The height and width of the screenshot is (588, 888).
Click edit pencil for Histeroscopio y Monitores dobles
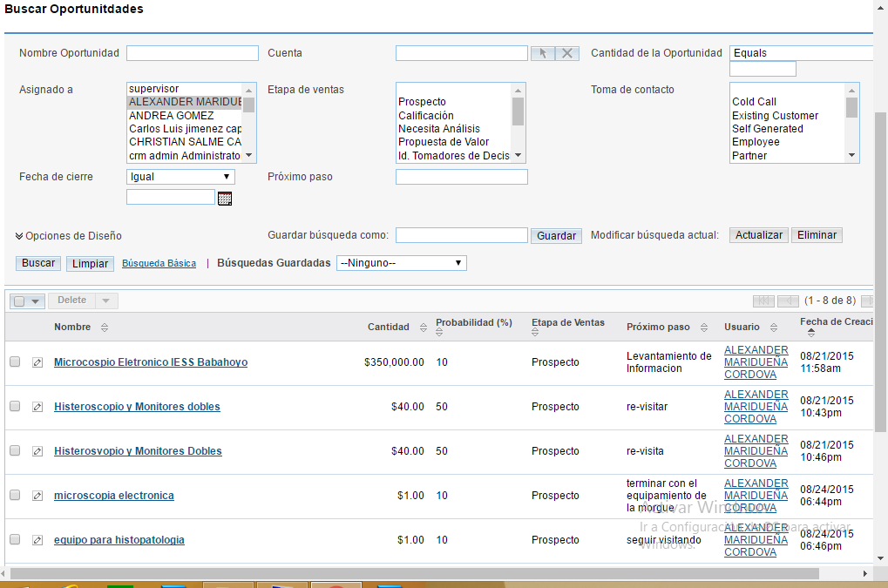[37, 407]
